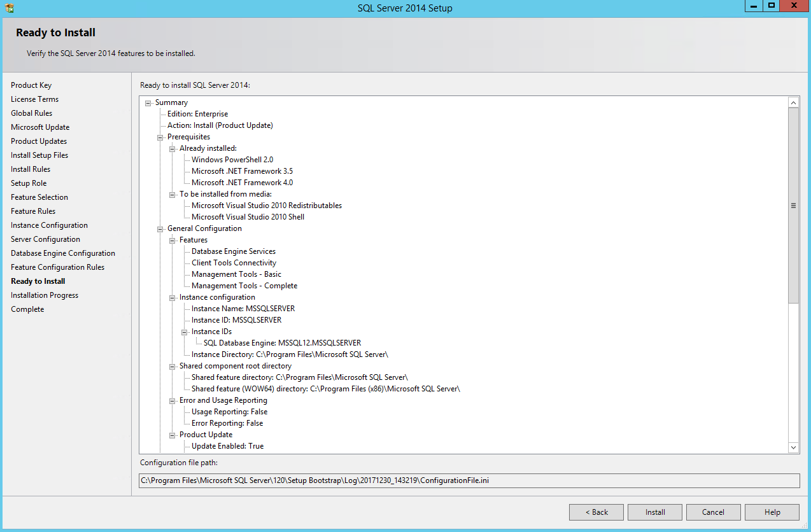The width and height of the screenshot is (811, 532).
Task: Click the SQL Server Setup title bar icon
Action: tap(8, 6)
